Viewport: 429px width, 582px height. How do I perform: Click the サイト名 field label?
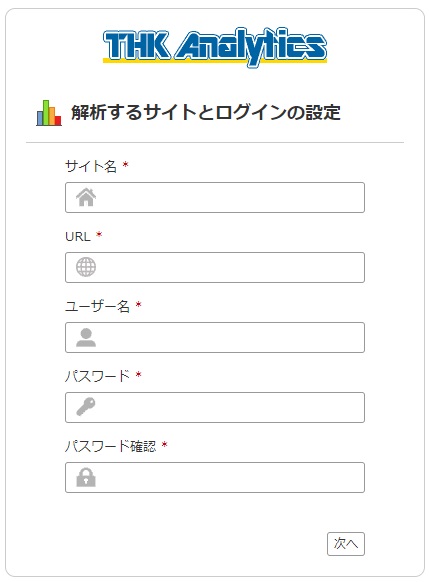tap(91, 166)
